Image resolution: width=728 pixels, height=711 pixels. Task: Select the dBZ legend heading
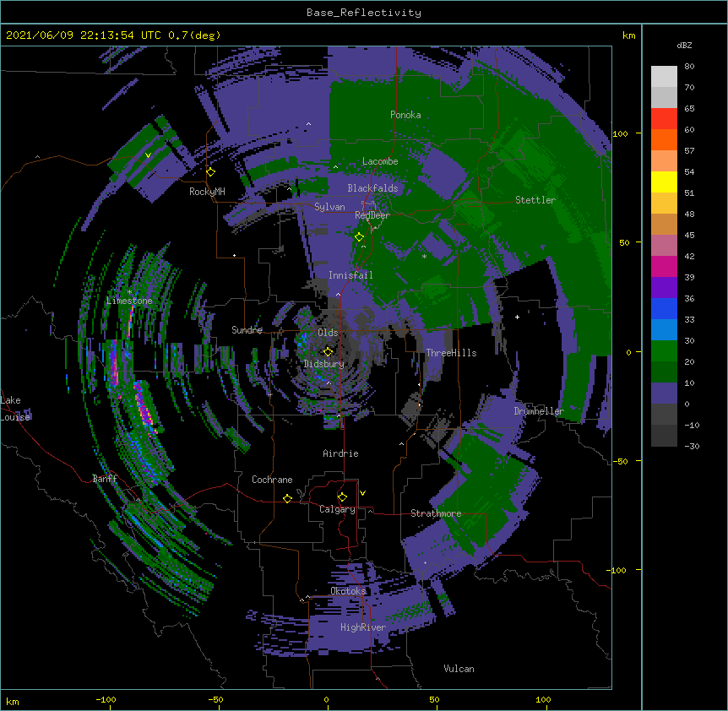(684, 45)
